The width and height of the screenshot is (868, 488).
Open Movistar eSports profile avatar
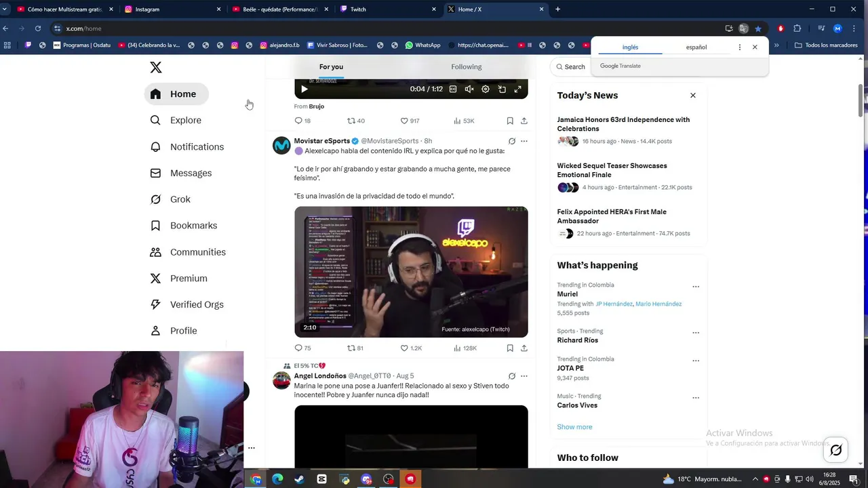[x=281, y=145]
